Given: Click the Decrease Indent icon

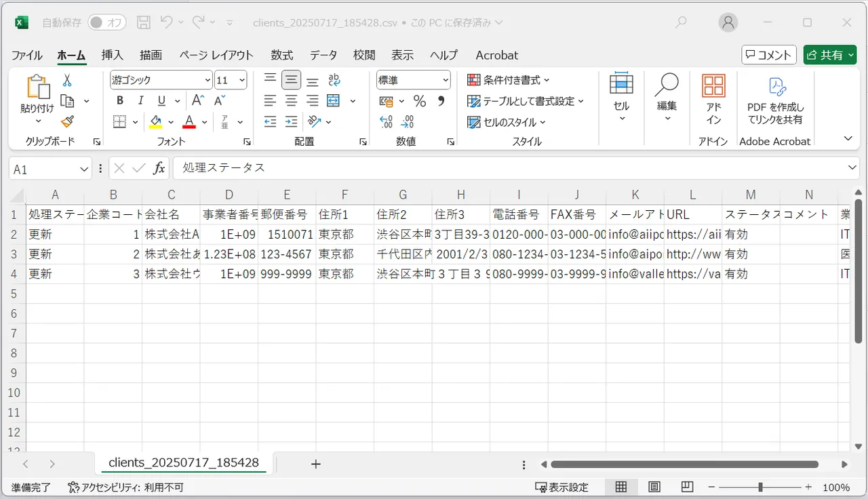Looking at the screenshot, I should coord(270,122).
